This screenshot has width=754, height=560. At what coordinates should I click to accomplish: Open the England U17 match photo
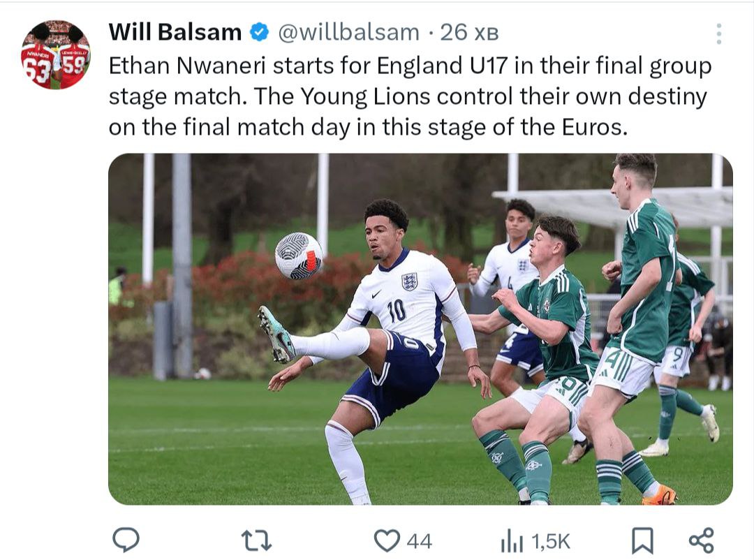(420, 328)
